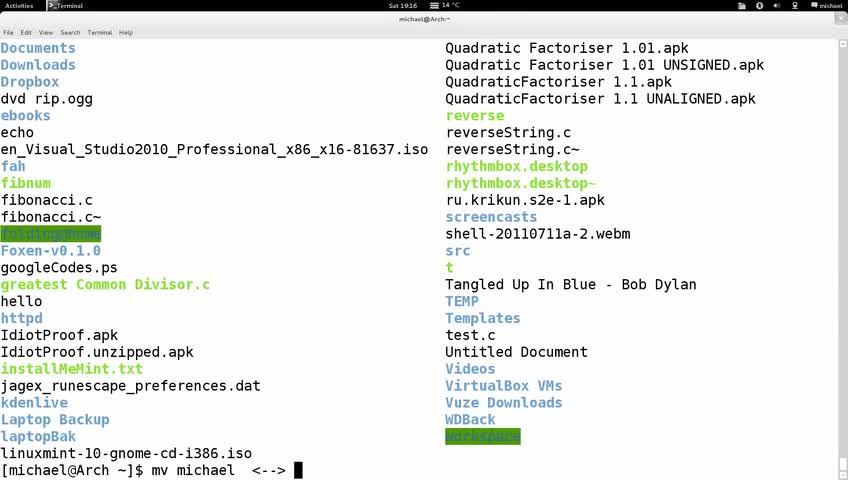Click the file name IdiotProof.apk
This screenshot has width=848, height=480.
click(x=59, y=335)
